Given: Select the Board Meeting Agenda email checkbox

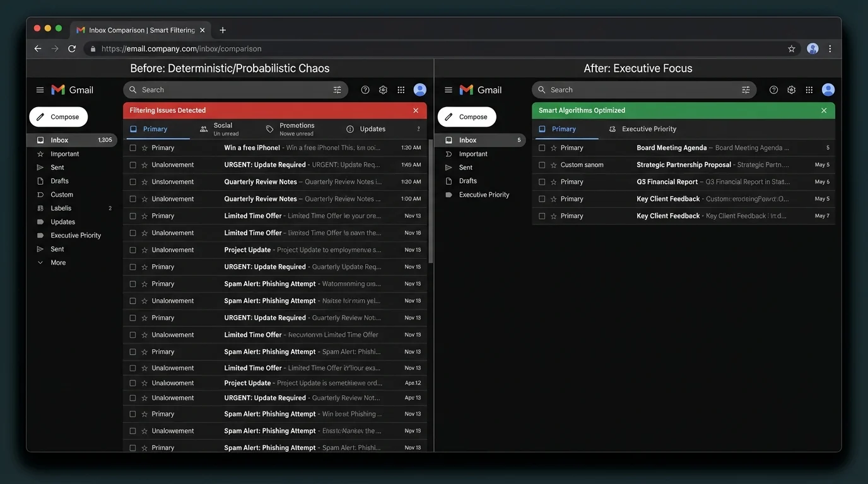Looking at the screenshot, I should pyautogui.click(x=541, y=147).
